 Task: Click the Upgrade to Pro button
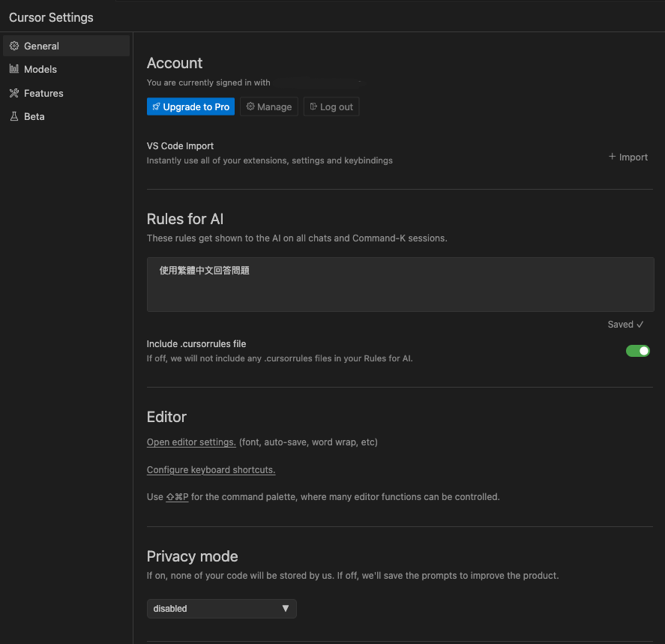[x=190, y=106]
